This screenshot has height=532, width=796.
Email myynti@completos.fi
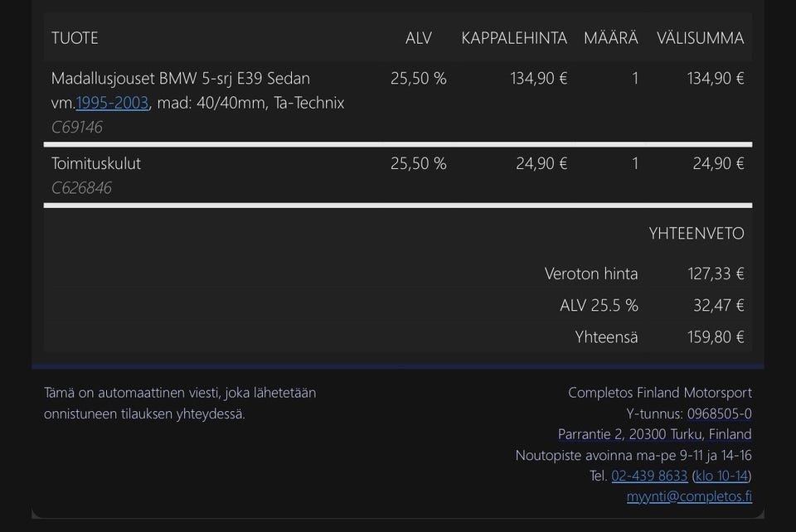pyautogui.click(x=689, y=496)
